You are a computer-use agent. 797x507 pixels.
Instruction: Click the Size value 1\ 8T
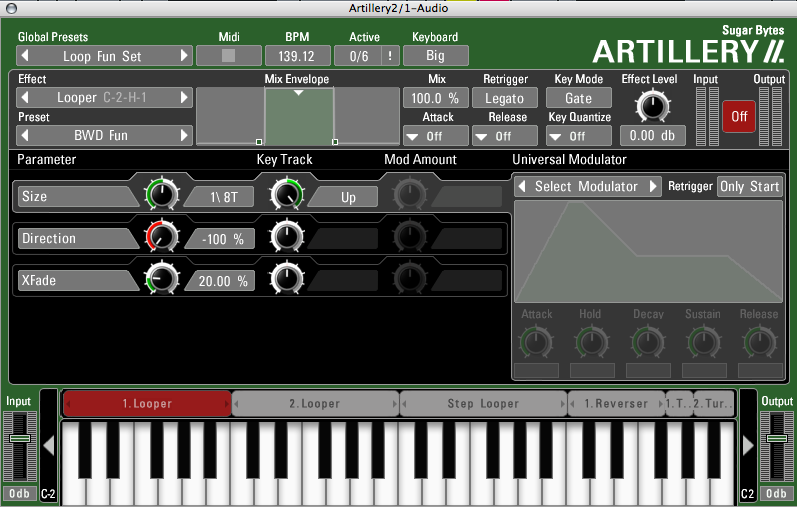(x=220, y=197)
